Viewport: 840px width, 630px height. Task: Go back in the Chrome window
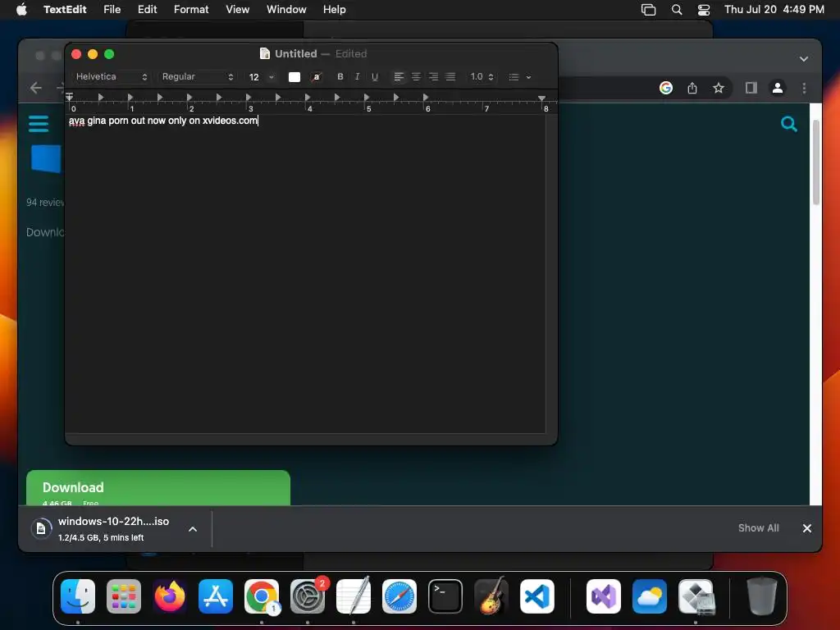[36, 88]
